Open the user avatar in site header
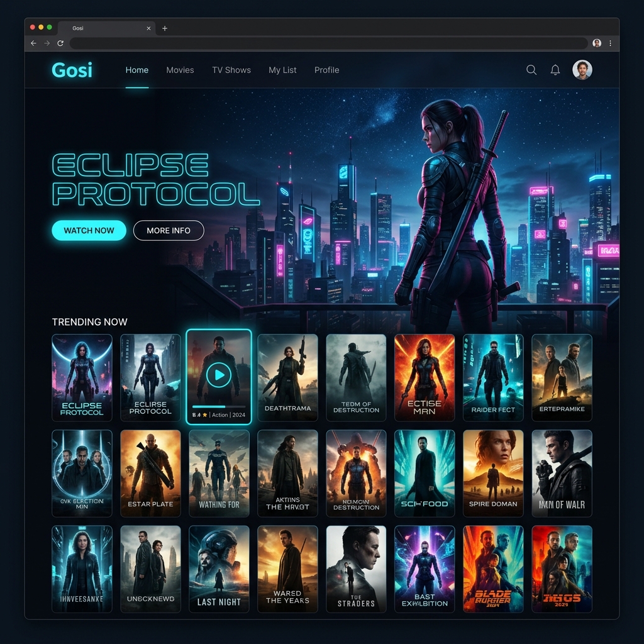The image size is (644, 644). (582, 70)
